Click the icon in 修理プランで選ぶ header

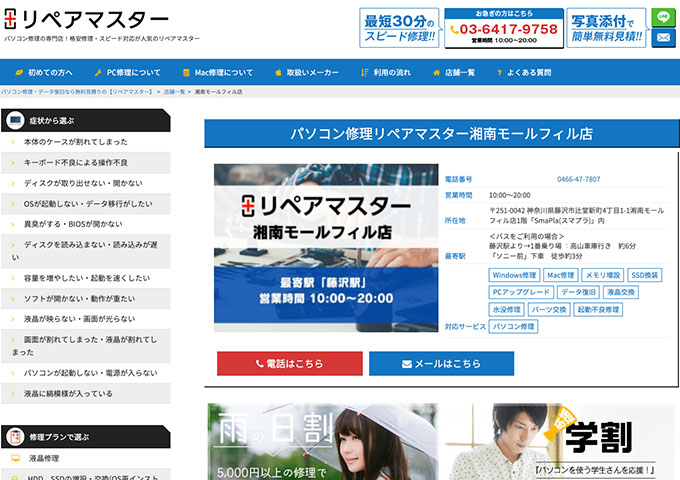[16, 437]
